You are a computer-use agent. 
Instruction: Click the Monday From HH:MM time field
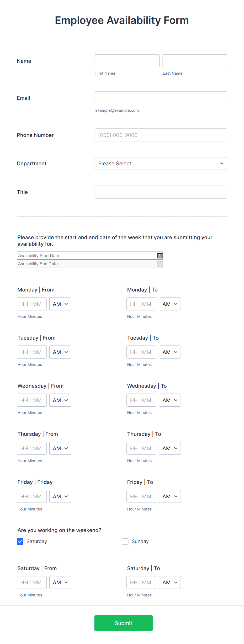[x=31, y=304]
